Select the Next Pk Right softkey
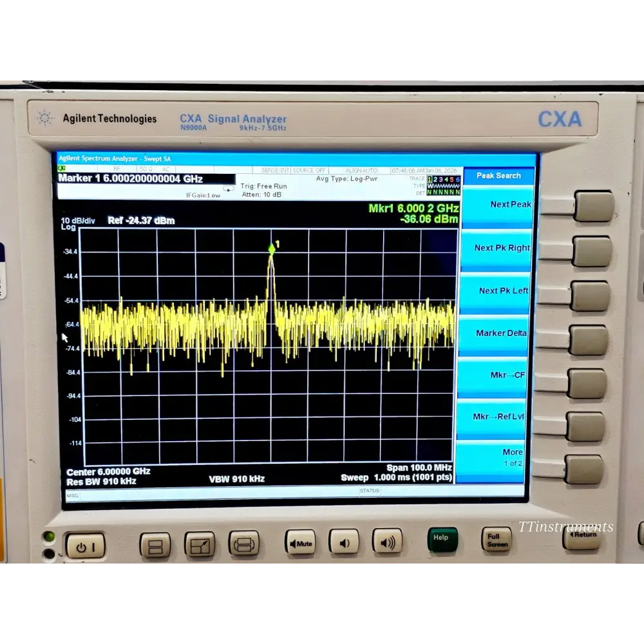 [x=497, y=249]
